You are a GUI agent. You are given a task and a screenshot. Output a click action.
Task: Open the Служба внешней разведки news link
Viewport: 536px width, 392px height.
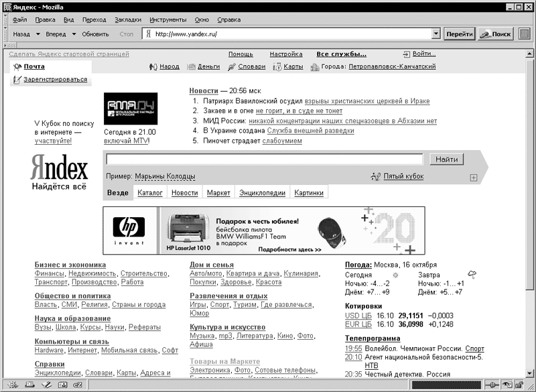point(311,131)
